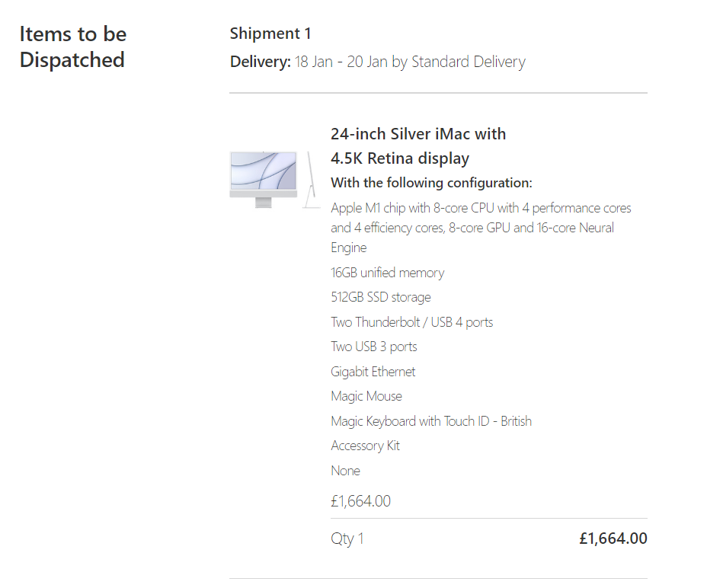The image size is (707, 588).
Task: Click the Apple M1 chip description text
Action: click(480, 227)
